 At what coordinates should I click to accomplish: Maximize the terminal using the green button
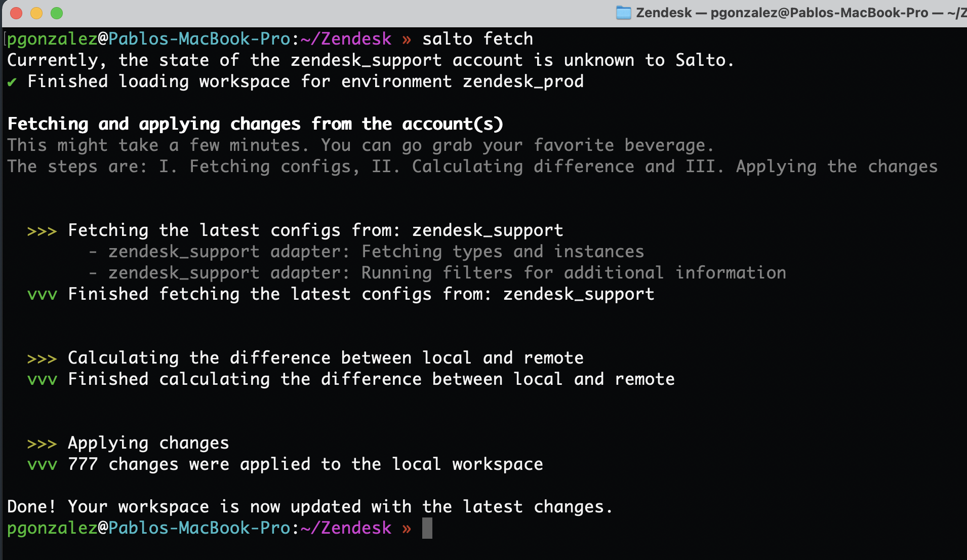(x=57, y=13)
